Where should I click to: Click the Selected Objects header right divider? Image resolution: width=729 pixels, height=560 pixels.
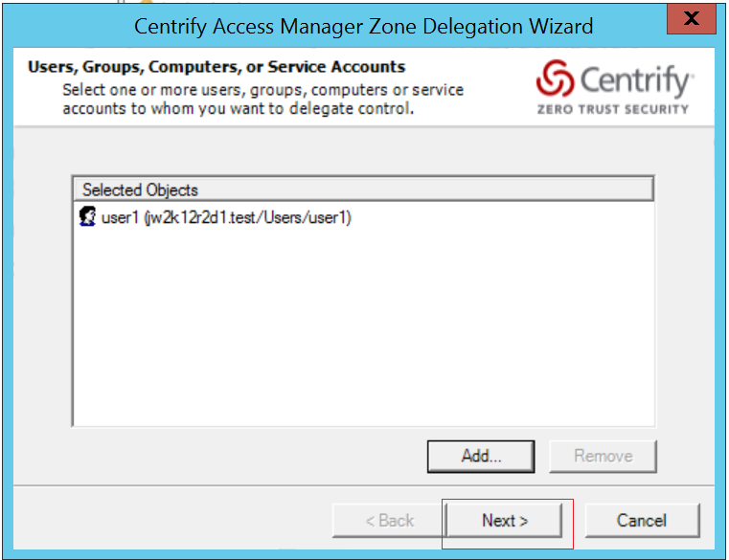point(651,190)
